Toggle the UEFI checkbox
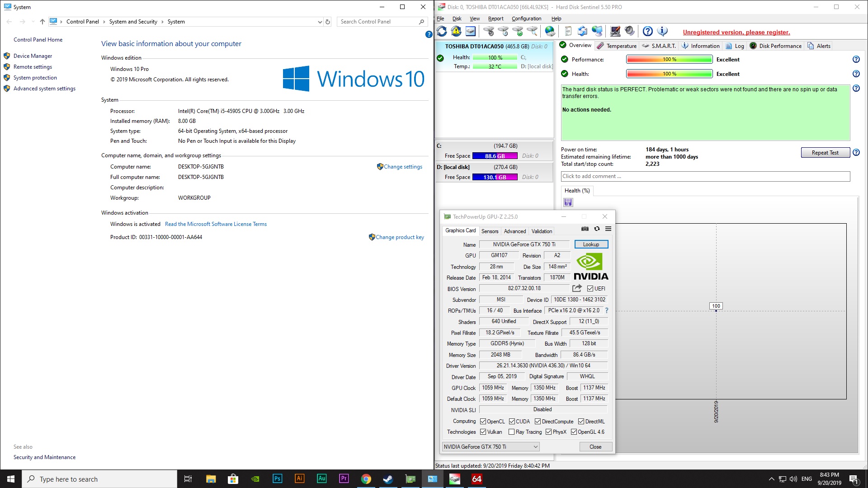Screen dimensions: 868x488 [590, 289]
